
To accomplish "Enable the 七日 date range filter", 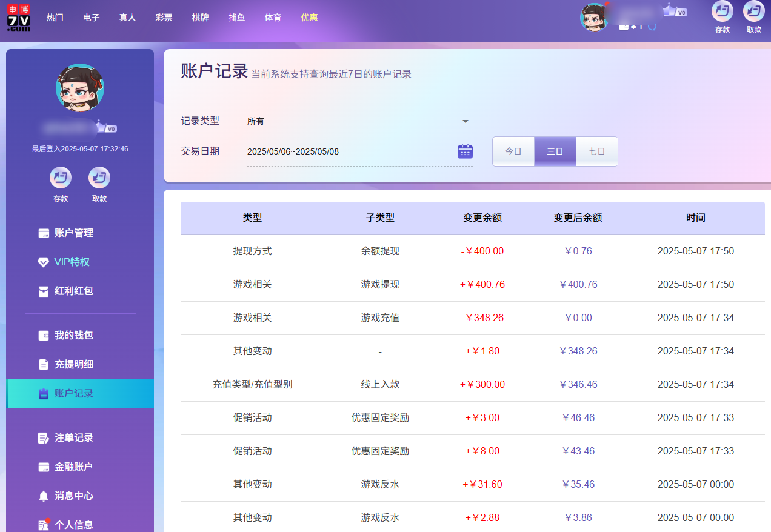I will [x=596, y=151].
